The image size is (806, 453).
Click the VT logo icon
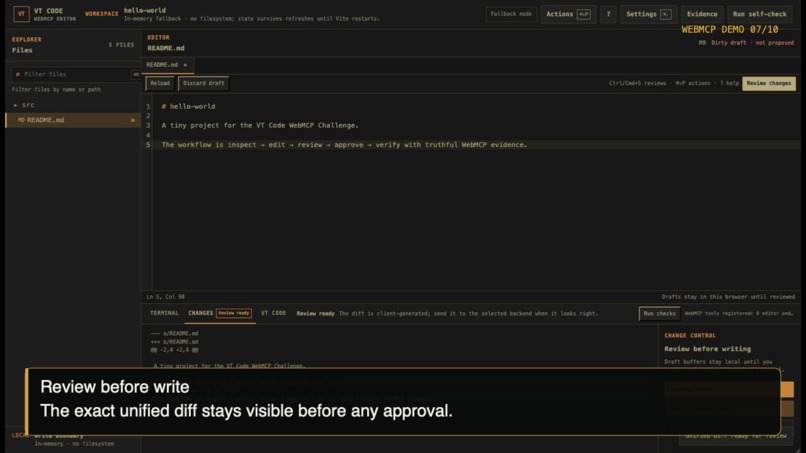[x=21, y=14]
